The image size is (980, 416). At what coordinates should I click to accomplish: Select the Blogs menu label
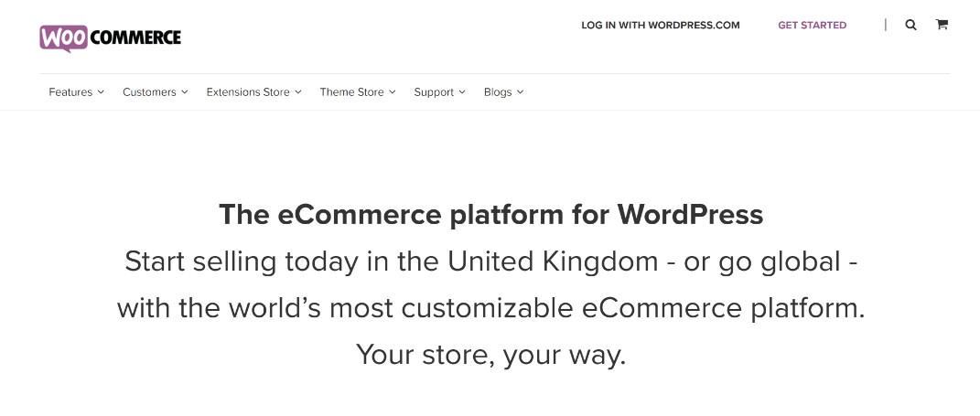point(498,91)
